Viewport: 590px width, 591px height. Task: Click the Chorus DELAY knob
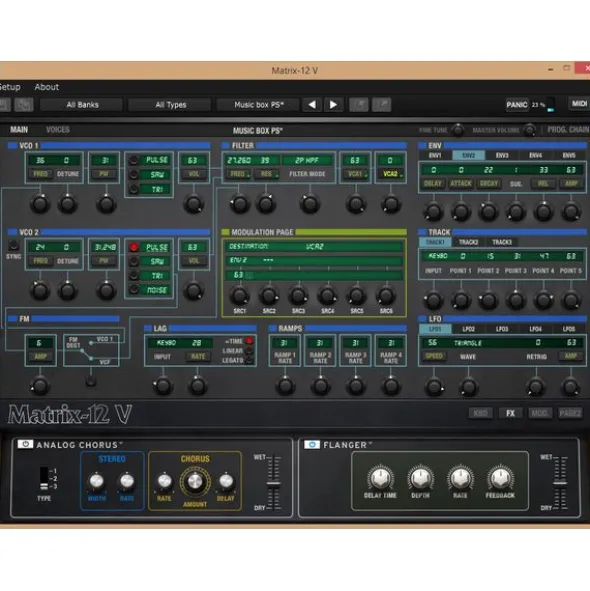226,481
